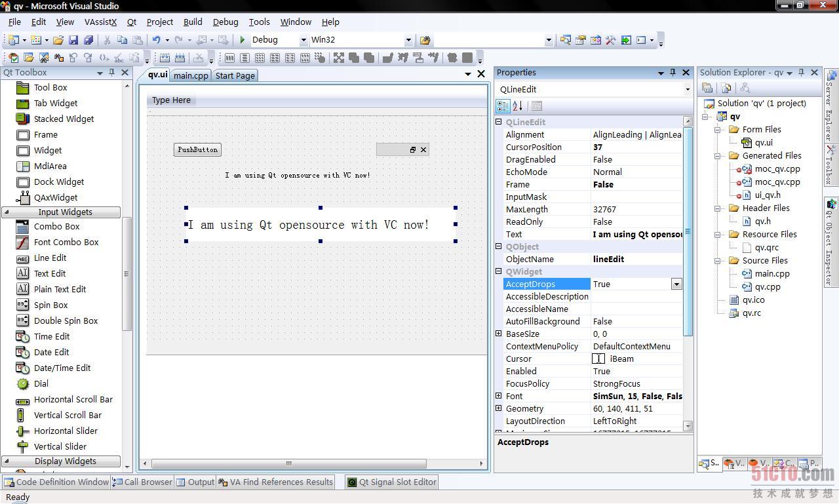Select ui_qv.h generated file

767,195
